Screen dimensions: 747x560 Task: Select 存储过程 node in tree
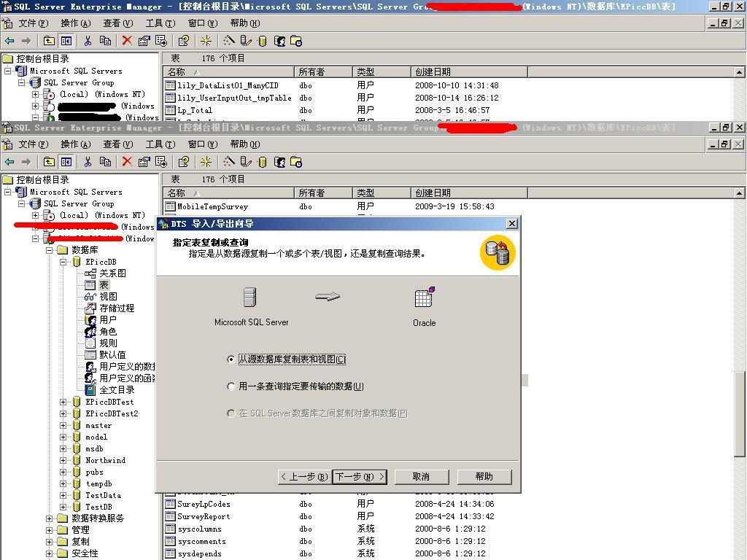pos(117,308)
